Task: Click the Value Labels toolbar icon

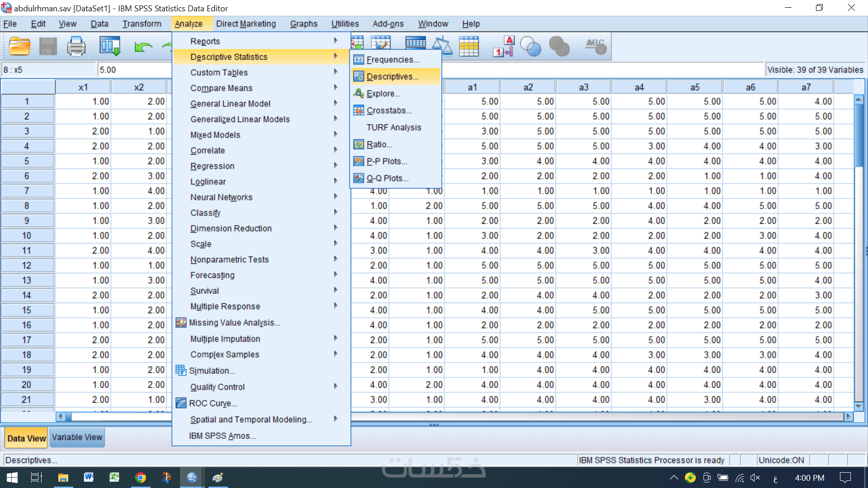Action: [504, 46]
